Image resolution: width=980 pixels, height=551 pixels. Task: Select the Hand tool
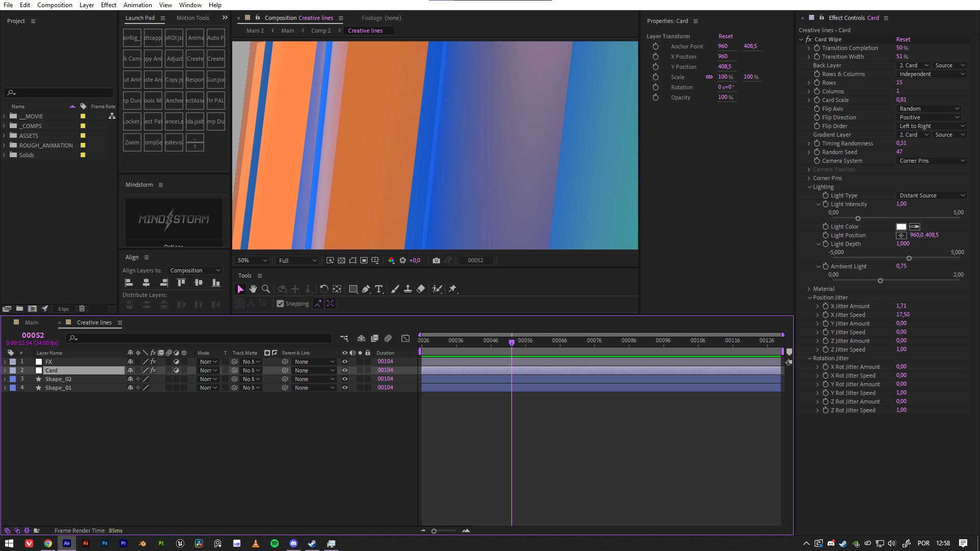coord(253,289)
